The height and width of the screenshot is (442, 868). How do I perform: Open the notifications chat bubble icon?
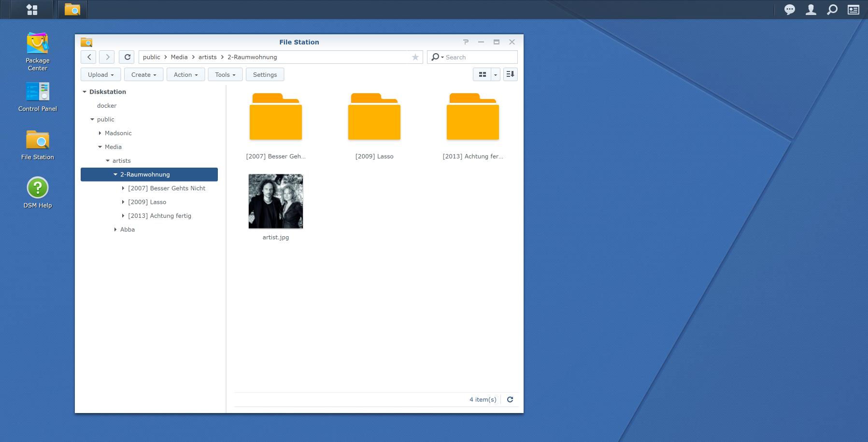(x=790, y=10)
